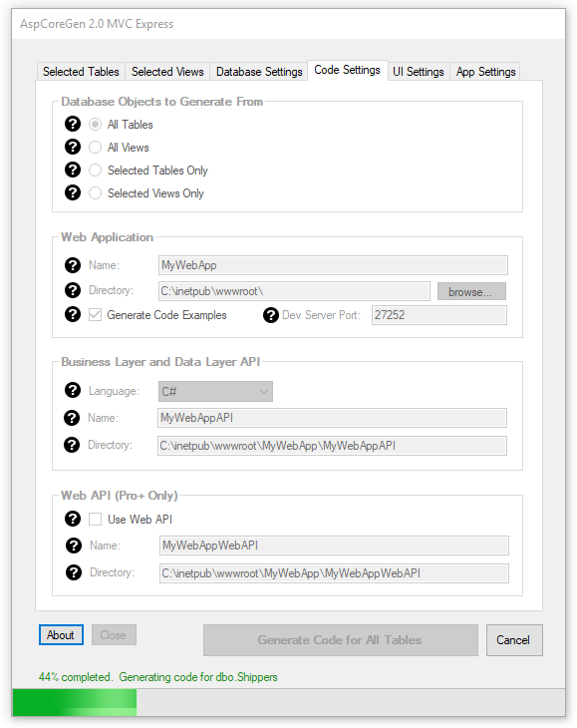Screen dimensions: 577x728
Task: Click the C:\inetpub\wwwroot\ directory field
Action: click(x=294, y=291)
